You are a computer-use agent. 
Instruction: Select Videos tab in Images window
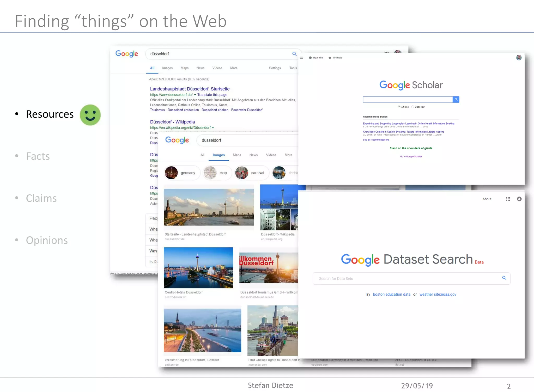coord(271,155)
